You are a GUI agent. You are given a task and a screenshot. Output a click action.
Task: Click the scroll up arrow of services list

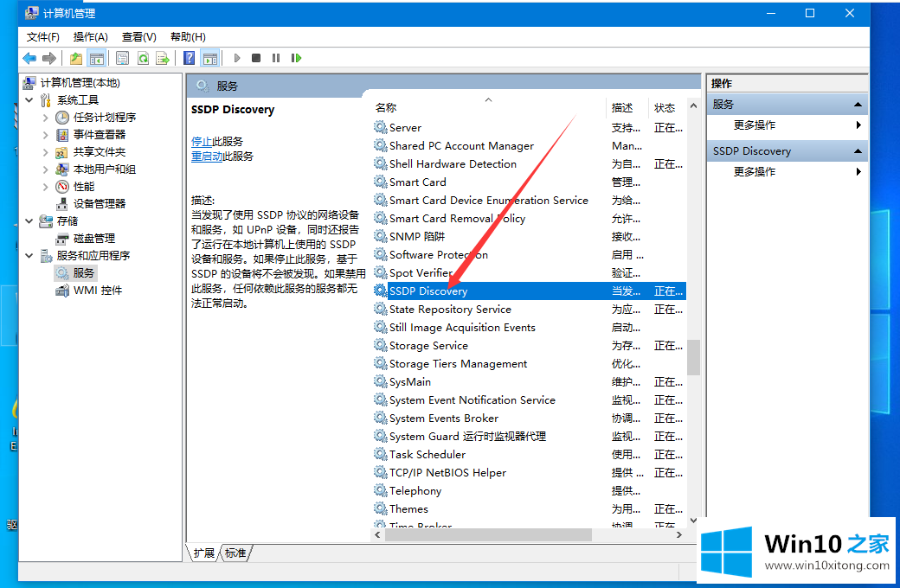point(693,106)
